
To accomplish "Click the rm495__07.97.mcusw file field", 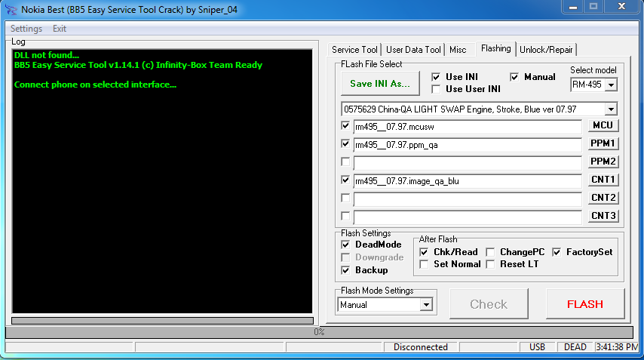I will pos(468,127).
